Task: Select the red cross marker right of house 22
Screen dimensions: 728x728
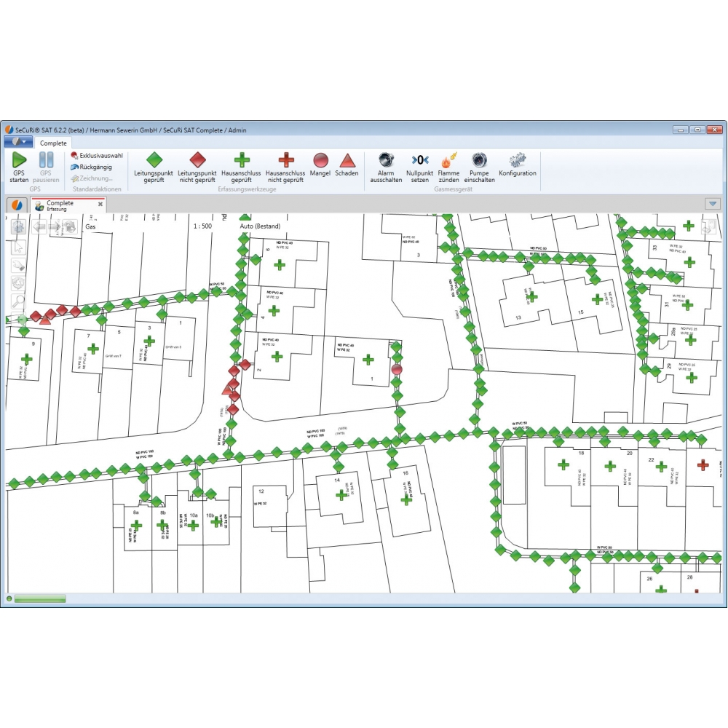Action: [703, 464]
